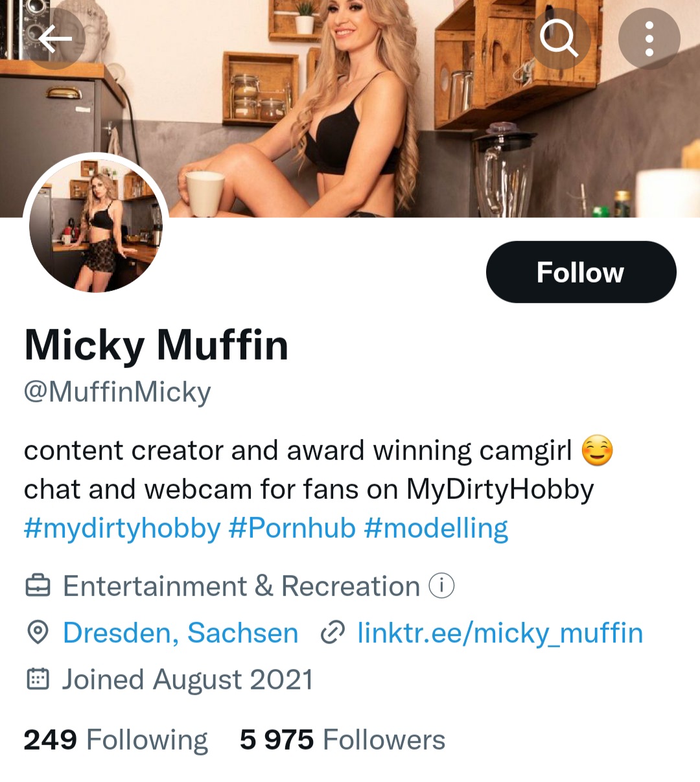Image resolution: width=700 pixels, height=782 pixels.
Task: Click the chain link icon
Action: (x=332, y=632)
